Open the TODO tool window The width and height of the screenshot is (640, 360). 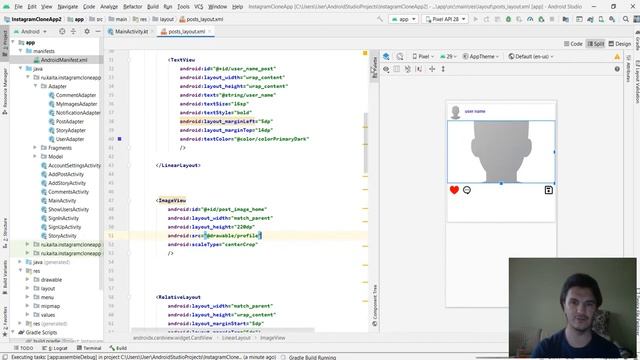(x=23, y=348)
